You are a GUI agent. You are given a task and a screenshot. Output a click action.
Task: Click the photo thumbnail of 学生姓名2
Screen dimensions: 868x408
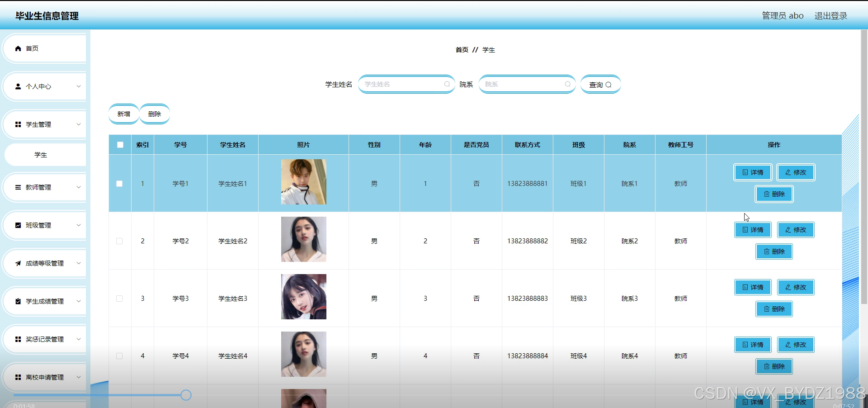(x=304, y=239)
